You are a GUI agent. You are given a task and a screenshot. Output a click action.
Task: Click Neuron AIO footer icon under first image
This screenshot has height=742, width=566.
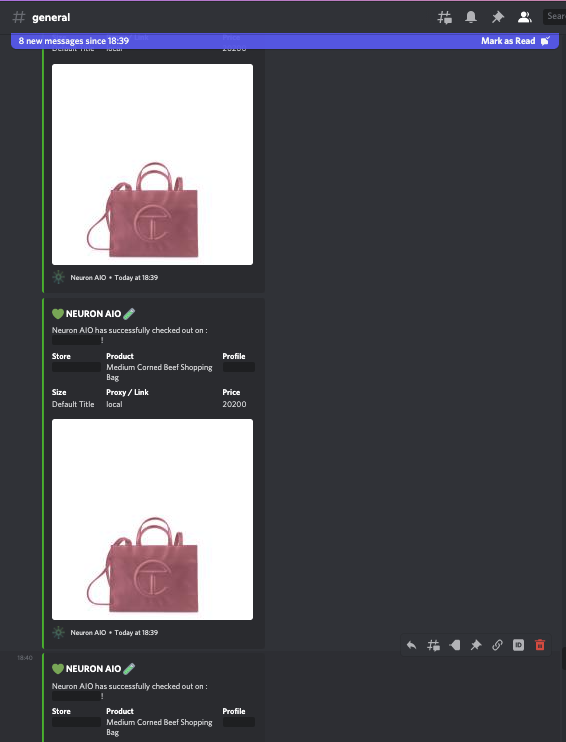pyautogui.click(x=58, y=277)
